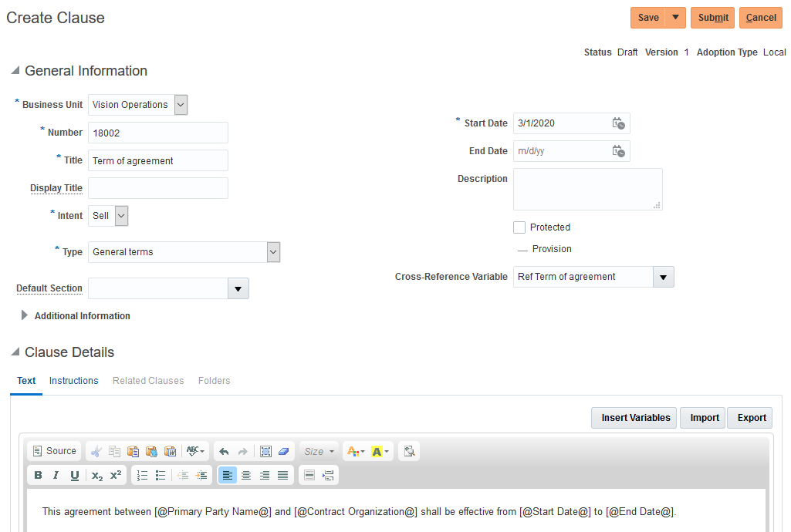Image resolution: width=791 pixels, height=532 pixels.
Task: Click the Number input field
Action: tap(158, 133)
